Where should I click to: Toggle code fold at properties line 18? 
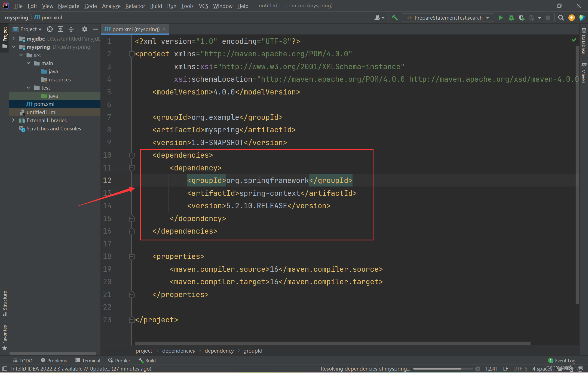click(x=132, y=257)
